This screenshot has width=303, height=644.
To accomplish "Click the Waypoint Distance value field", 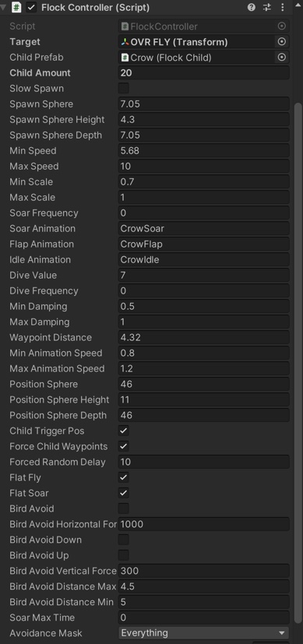I will [203, 338].
